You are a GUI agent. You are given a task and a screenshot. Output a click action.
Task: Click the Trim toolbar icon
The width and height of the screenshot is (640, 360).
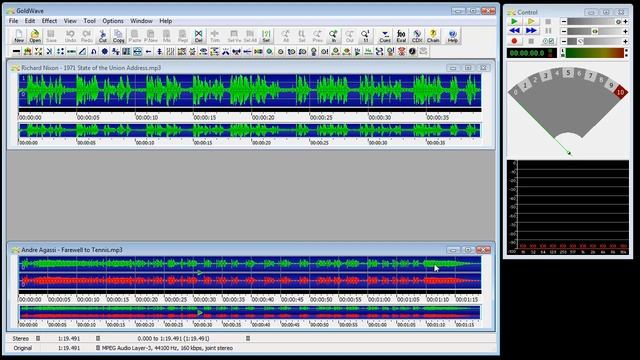pyautogui.click(x=215, y=36)
